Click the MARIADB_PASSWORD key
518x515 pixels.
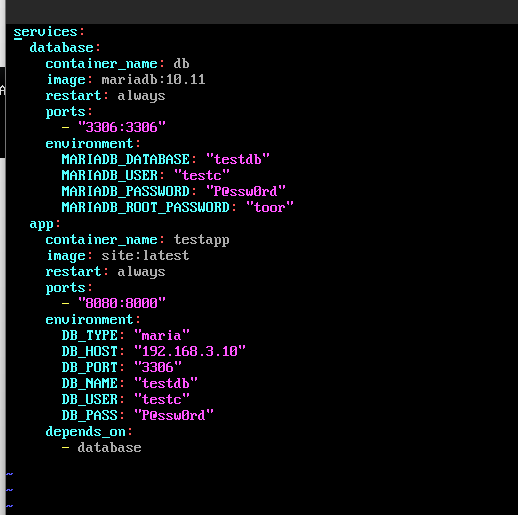pos(125,191)
